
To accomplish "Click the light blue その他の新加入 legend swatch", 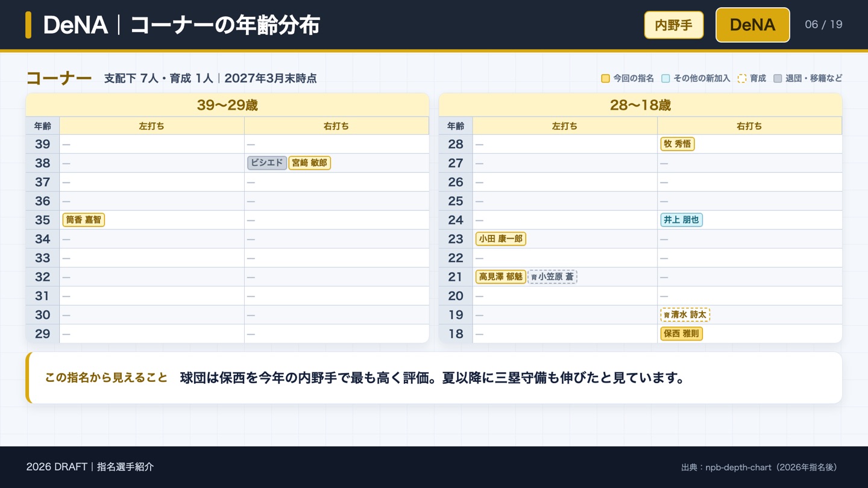I will [x=665, y=78].
